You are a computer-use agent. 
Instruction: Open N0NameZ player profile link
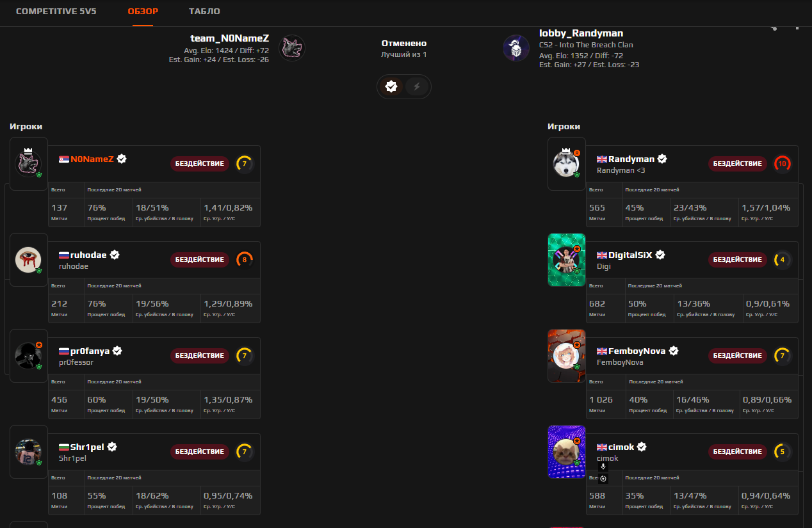[x=92, y=159]
